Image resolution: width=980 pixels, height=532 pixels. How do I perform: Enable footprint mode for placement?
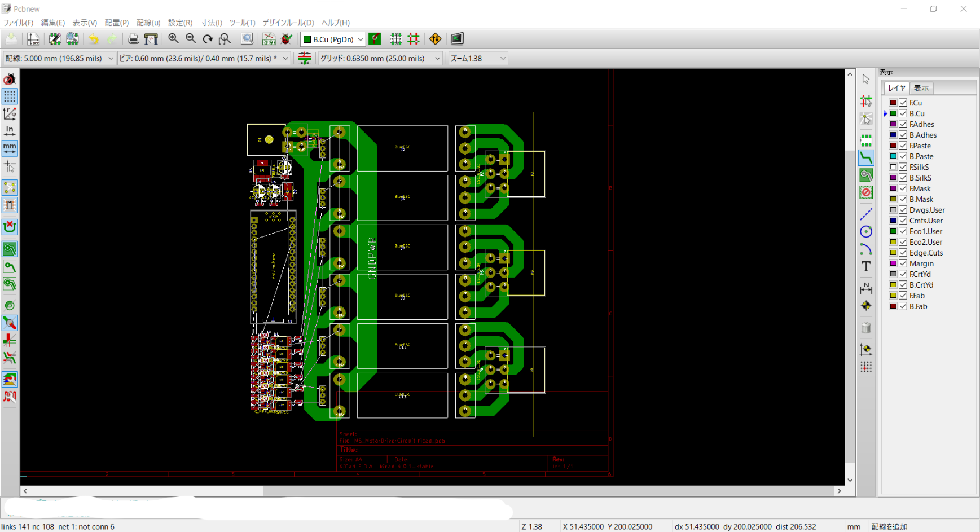click(396, 39)
